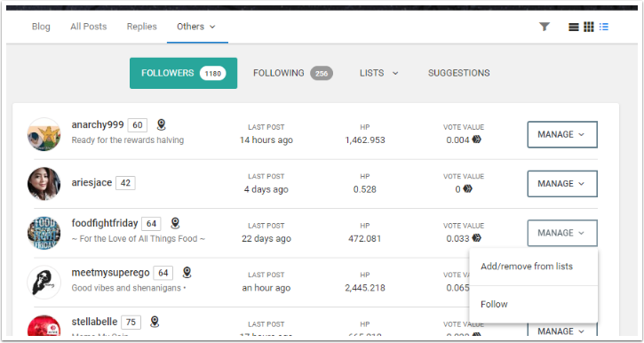
Task: Open the filter funnel icon
Action: coord(545,27)
